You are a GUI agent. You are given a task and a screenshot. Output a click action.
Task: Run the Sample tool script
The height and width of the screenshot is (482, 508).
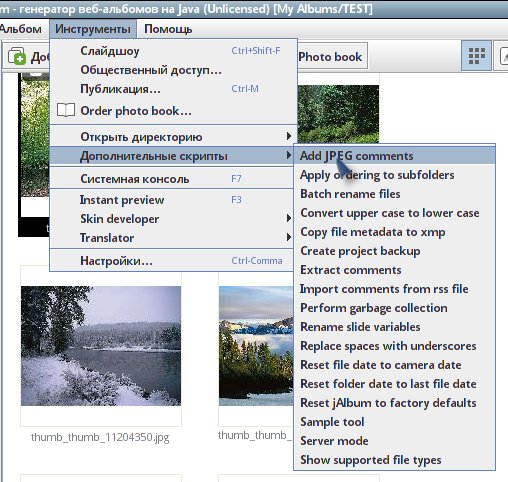[394, 422]
